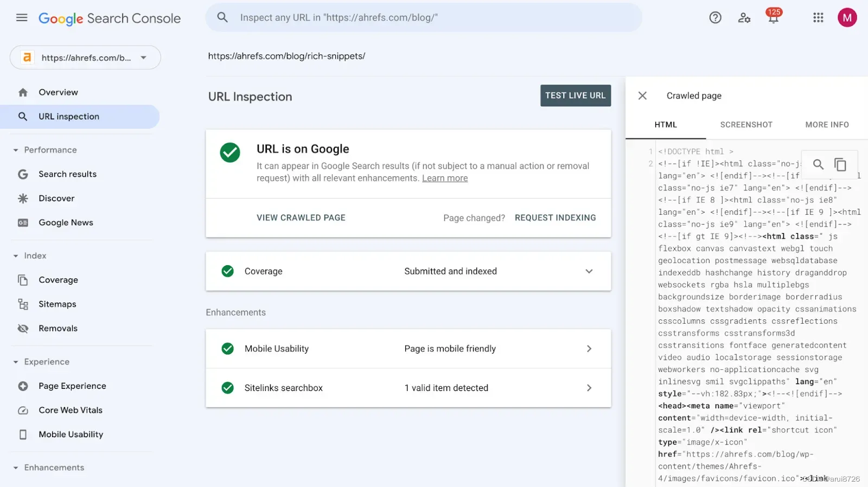Click the help question mark icon
The width and height of the screenshot is (868, 487).
point(715,18)
